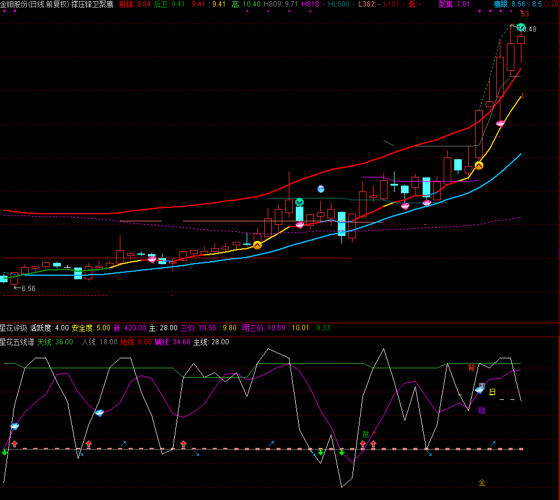
Task: Click the 聚集: 7.61 header value
Action: click(x=454, y=4)
